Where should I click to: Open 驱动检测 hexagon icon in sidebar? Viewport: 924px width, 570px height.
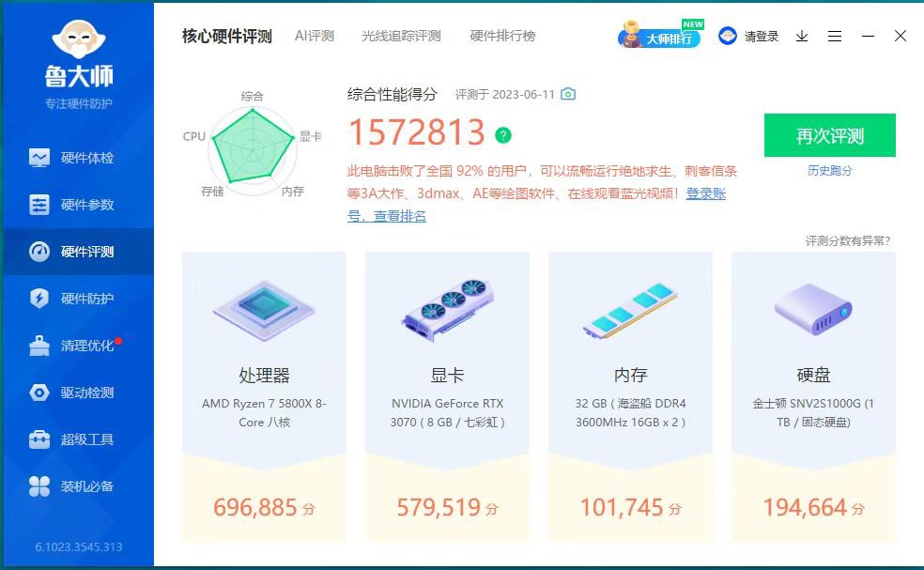pyautogui.click(x=39, y=393)
